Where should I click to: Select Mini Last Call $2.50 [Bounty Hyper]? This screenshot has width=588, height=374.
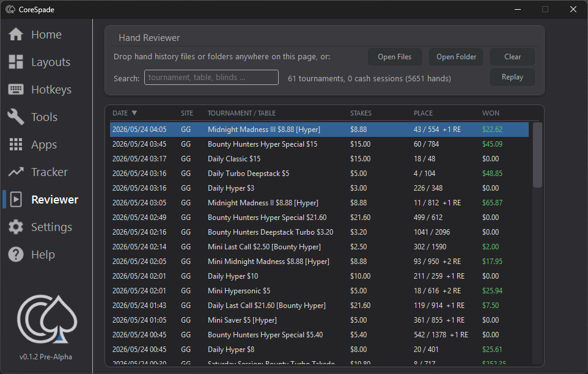(x=319, y=247)
